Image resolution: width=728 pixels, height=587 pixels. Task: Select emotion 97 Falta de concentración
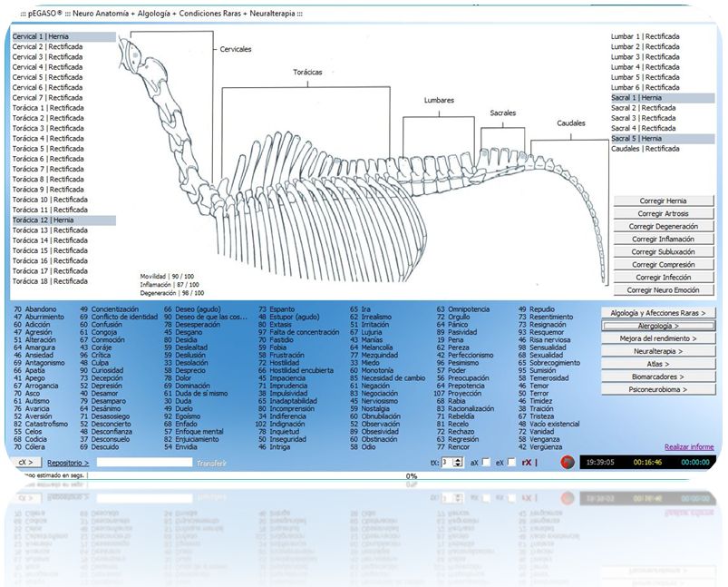(298, 332)
